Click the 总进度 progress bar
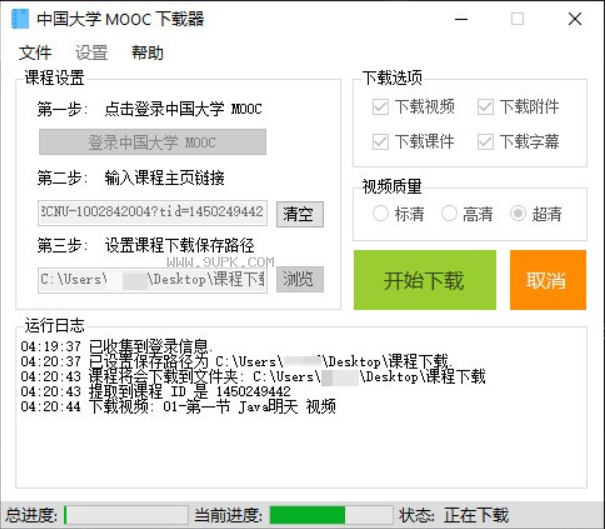 click(x=126, y=515)
